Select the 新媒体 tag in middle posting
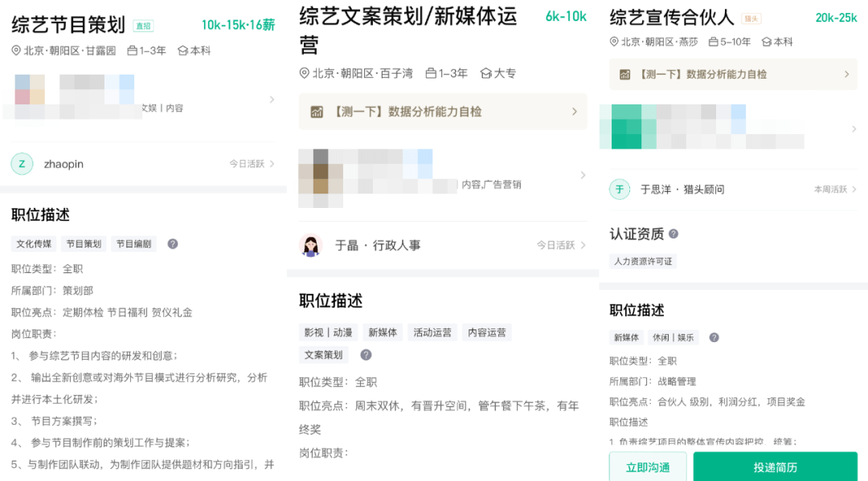This screenshot has height=481, width=868. click(x=383, y=332)
